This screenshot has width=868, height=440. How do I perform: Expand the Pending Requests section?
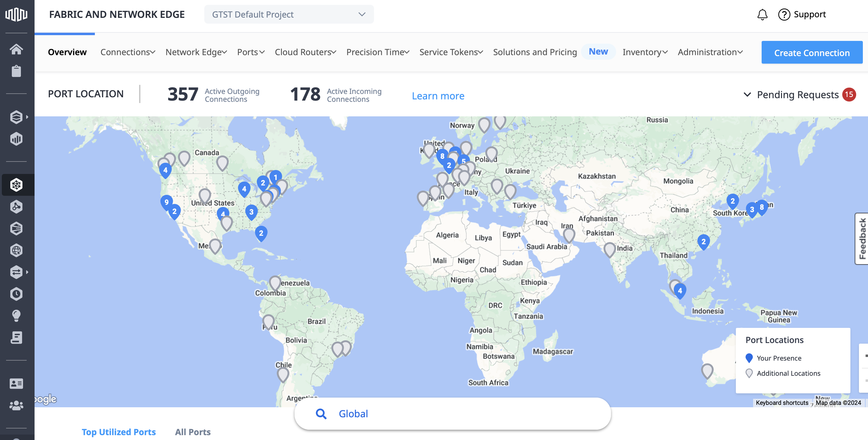pyautogui.click(x=747, y=95)
